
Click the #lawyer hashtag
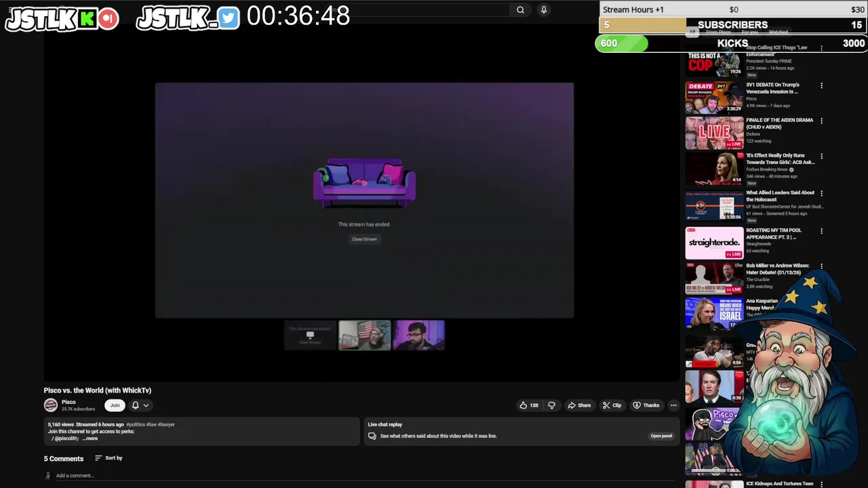(x=166, y=424)
